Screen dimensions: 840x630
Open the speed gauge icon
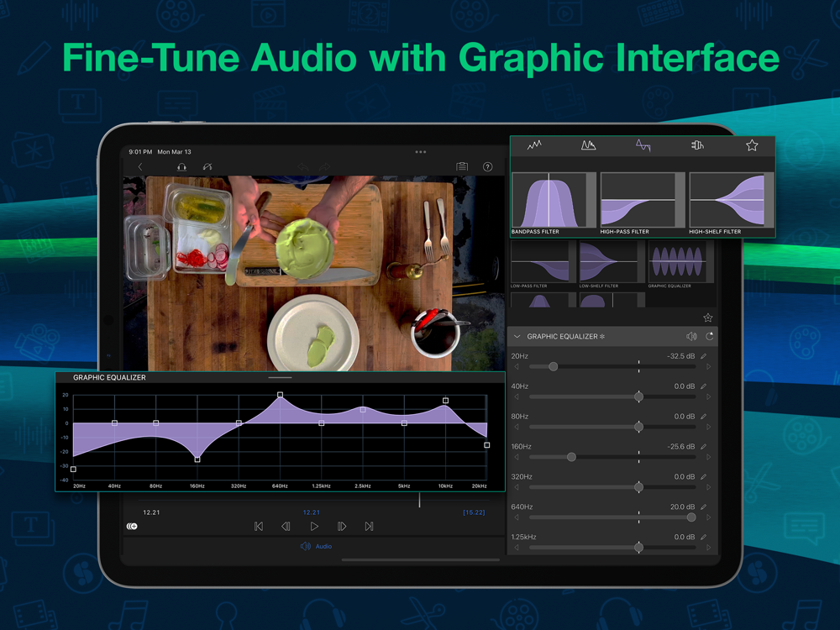207,166
